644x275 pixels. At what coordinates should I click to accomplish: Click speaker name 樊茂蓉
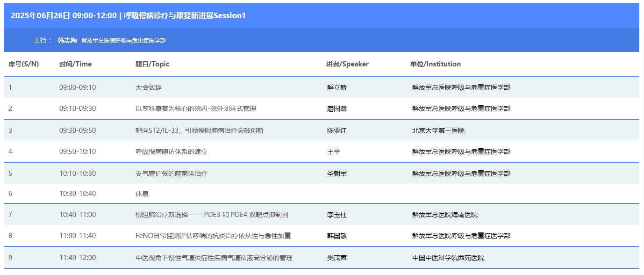337,258
